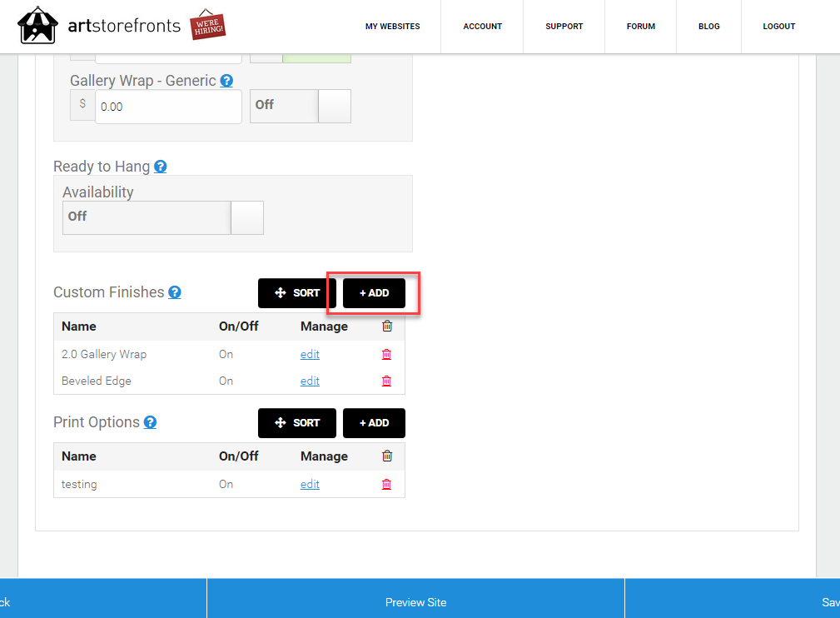The width and height of the screenshot is (840, 618).
Task: Go to My Websites
Action: (393, 27)
